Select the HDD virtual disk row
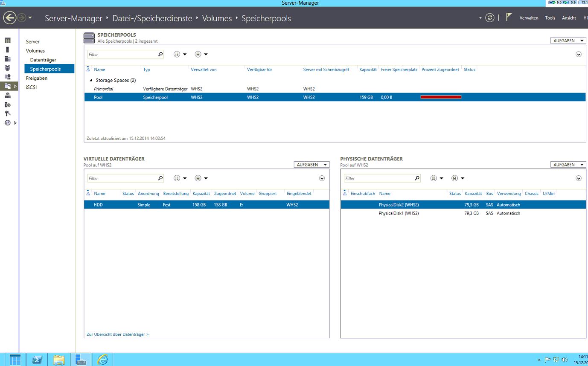 tap(207, 205)
